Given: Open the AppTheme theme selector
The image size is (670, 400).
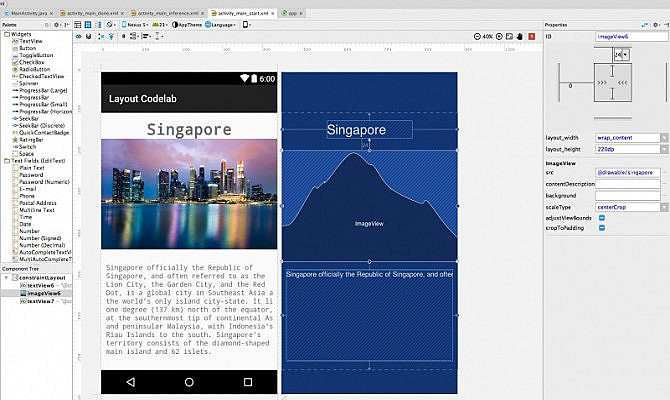Looking at the screenshot, I should click(x=187, y=25).
